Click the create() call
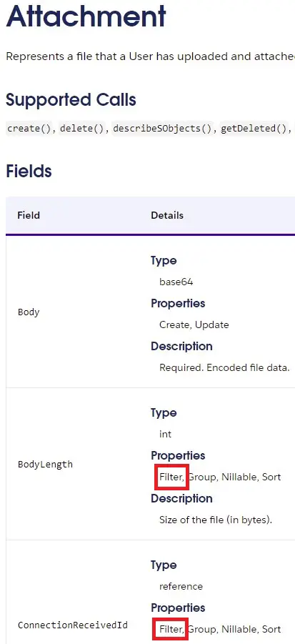The image size is (295, 644). point(31,129)
